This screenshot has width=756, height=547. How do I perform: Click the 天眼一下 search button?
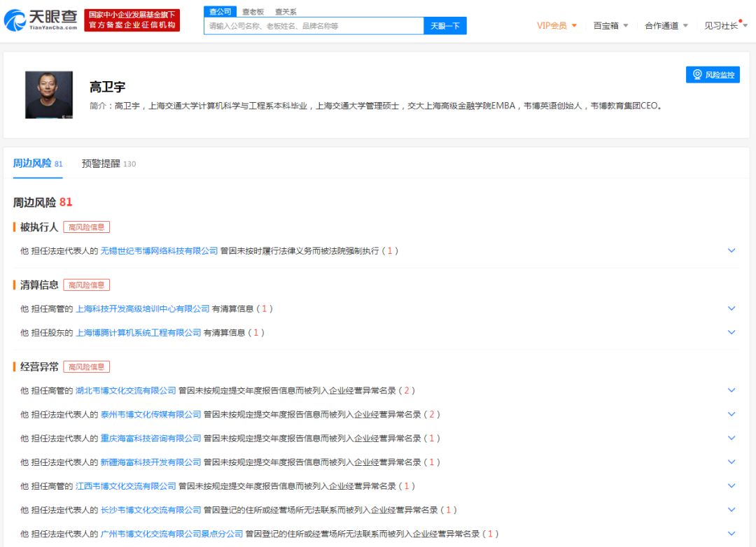tap(445, 24)
